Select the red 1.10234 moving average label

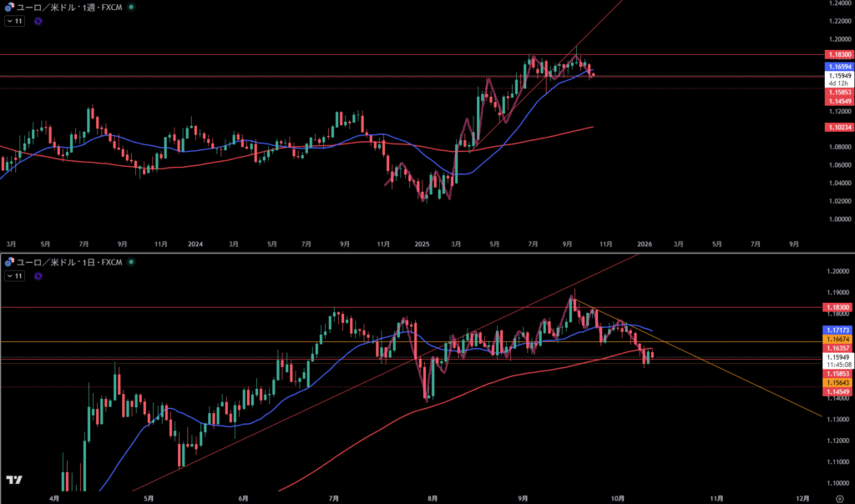pos(837,127)
